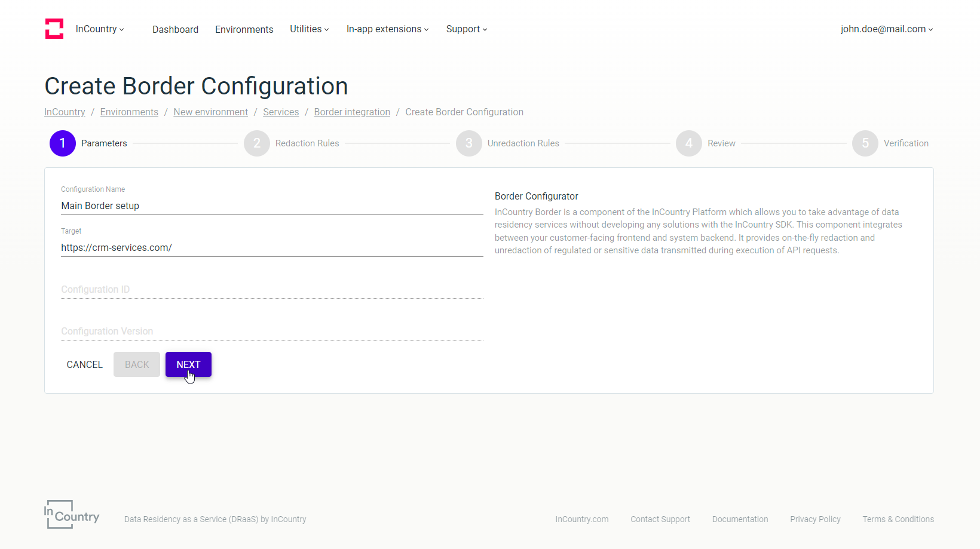
Task: Click the InCountry logo icon in header
Action: (54, 29)
